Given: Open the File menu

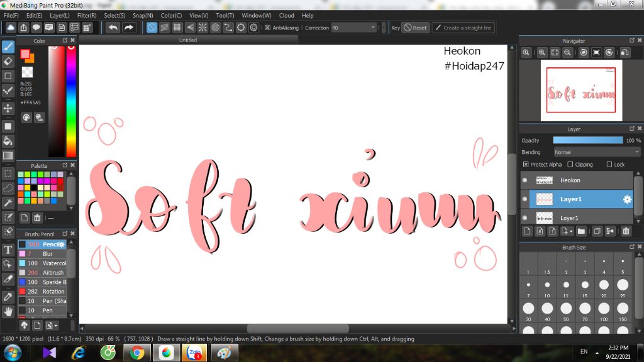Looking at the screenshot, I should pyautogui.click(x=11, y=15).
